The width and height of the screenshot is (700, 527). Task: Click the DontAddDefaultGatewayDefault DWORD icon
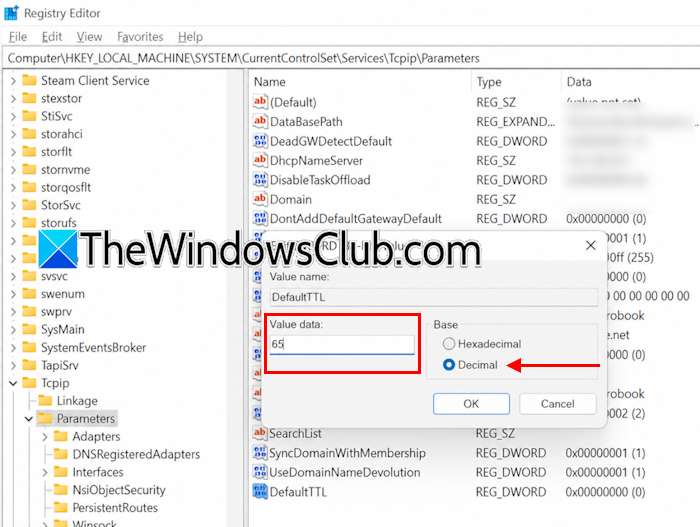(x=260, y=218)
